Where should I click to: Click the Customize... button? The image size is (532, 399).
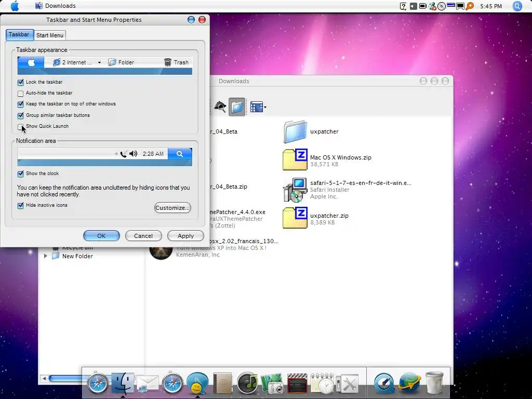click(172, 208)
